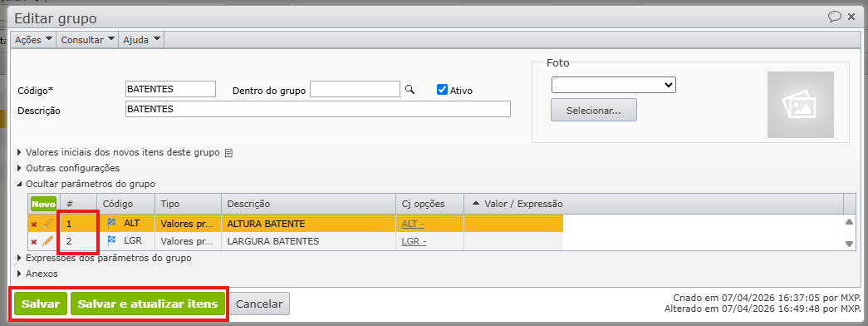Sort by the Descrição column header
The image size is (868, 326).
tap(309, 204)
